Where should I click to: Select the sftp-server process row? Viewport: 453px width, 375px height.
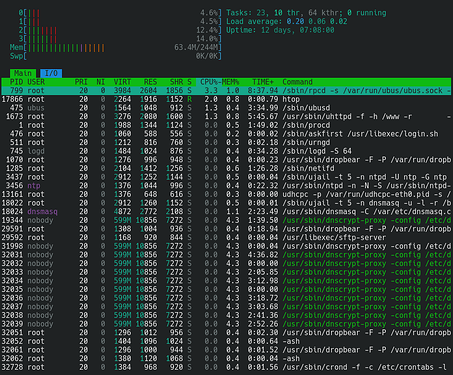click(x=226, y=237)
